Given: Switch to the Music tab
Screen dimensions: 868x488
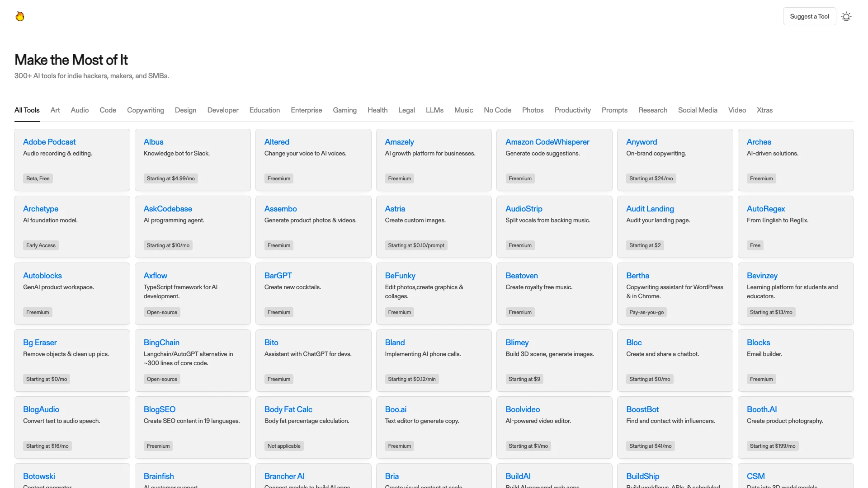Looking at the screenshot, I should coord(463,110).
